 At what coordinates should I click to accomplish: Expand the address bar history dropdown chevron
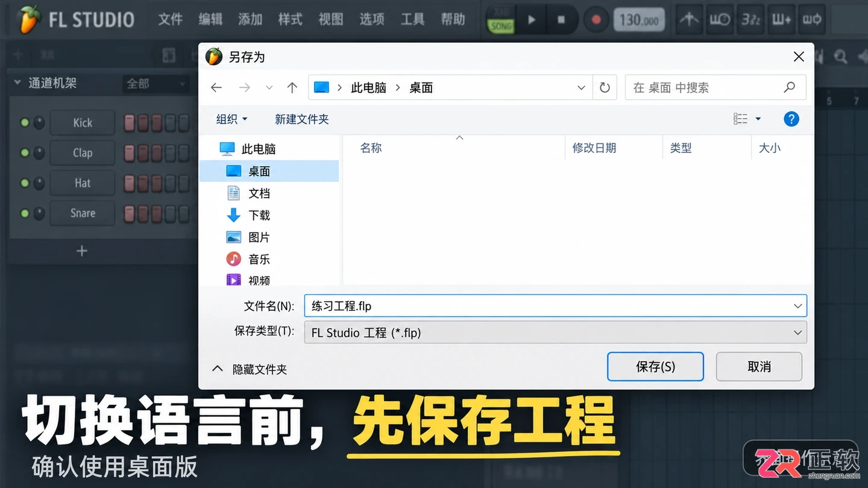tap(581, 88)
